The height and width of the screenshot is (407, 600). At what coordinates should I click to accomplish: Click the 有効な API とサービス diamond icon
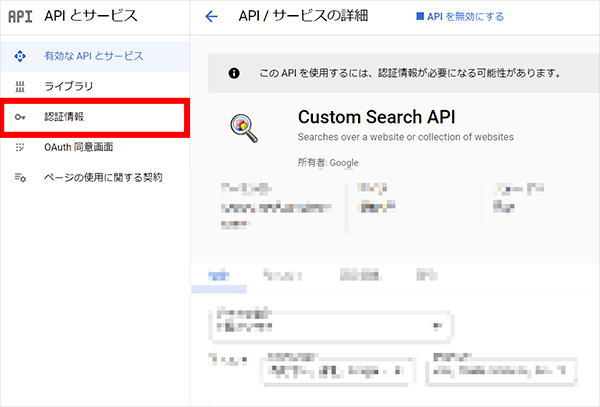[x=20, y=56]
